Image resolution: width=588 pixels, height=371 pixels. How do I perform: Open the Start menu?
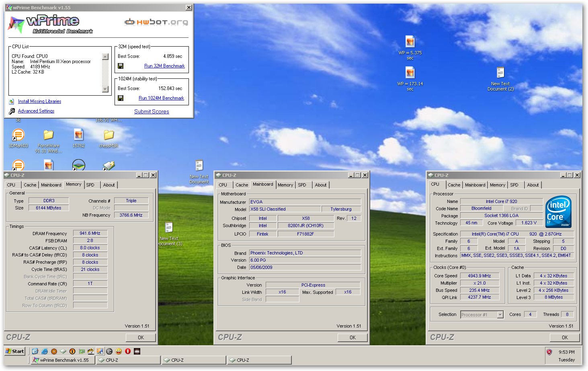pos(15,351)
